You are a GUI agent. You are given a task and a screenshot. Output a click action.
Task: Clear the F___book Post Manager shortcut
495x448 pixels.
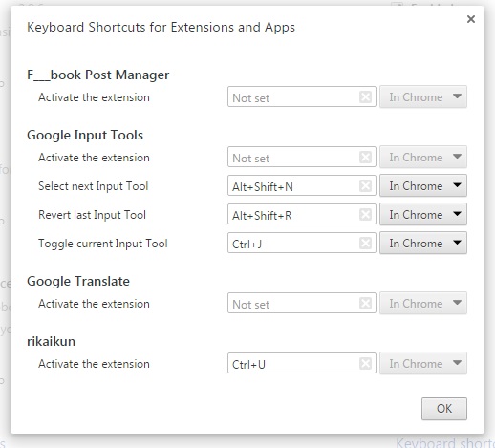[x=365, y=96]
